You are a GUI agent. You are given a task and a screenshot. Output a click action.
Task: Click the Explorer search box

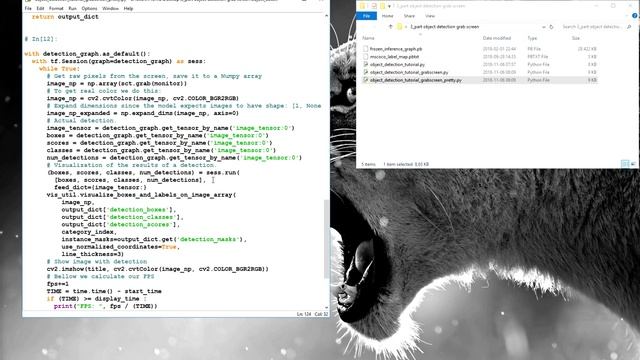point(592,27)
